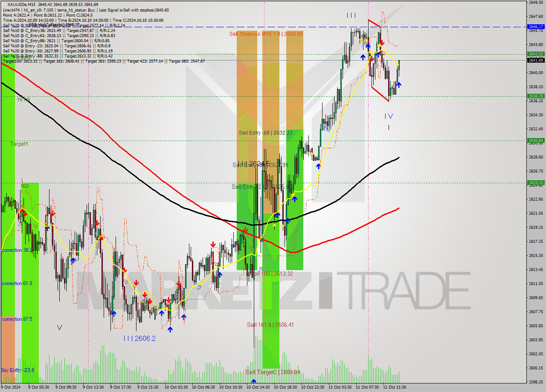Click the 2628.60 price axis label
This screenshot has width=546, height=392.
click(x=536, y=157)
